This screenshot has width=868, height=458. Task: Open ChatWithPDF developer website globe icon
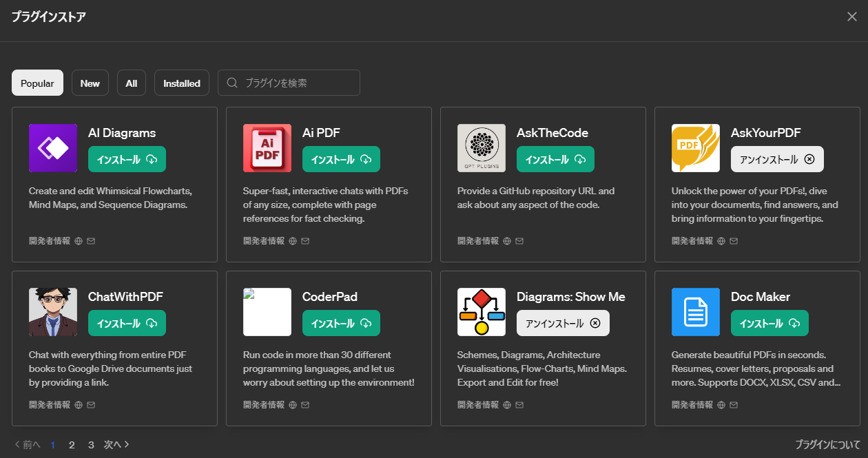tap(79, 405)
